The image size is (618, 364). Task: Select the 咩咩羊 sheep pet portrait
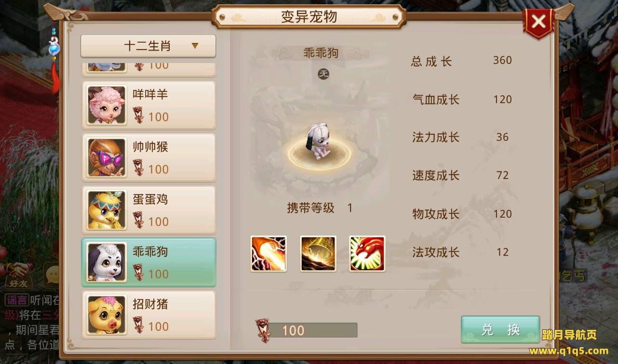(x=107, y=105)
